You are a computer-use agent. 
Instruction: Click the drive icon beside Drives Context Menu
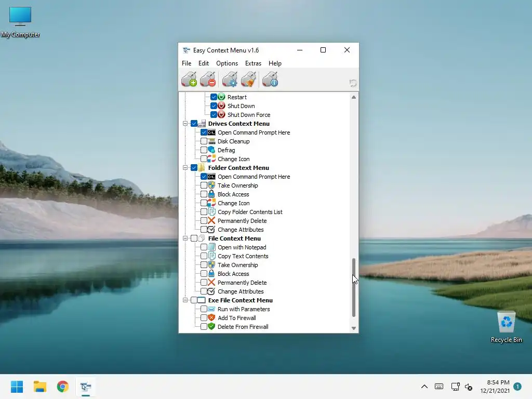click(202, 123)
